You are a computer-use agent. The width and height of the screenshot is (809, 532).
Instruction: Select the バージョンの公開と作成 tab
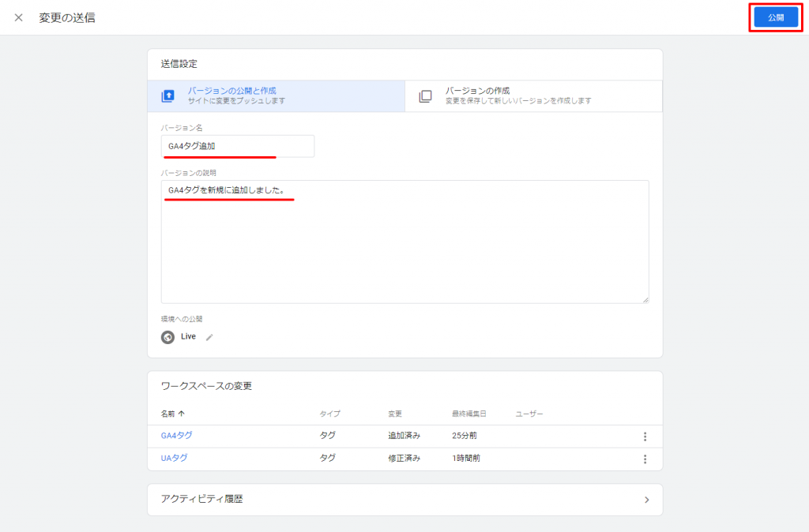pyautogui.click(x=276, y=96)
